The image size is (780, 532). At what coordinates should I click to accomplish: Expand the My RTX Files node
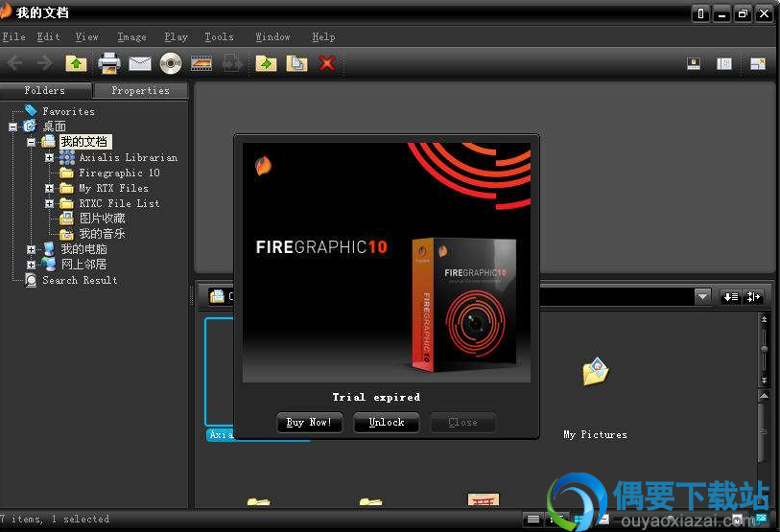tap(49, 189)
